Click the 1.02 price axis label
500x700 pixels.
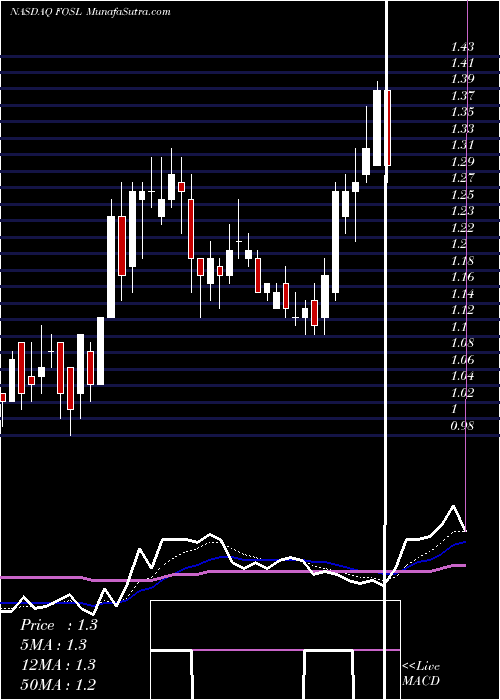tap(462, 393)
